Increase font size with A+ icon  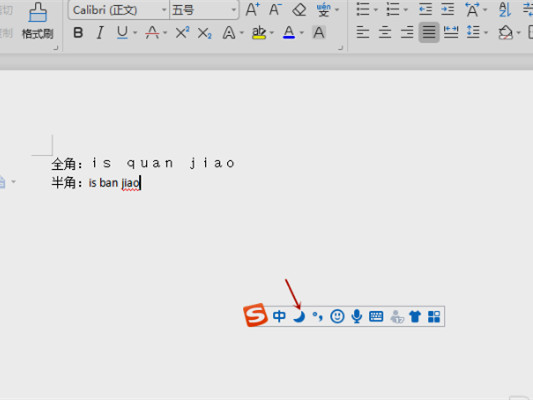click(x=253, y=10)
